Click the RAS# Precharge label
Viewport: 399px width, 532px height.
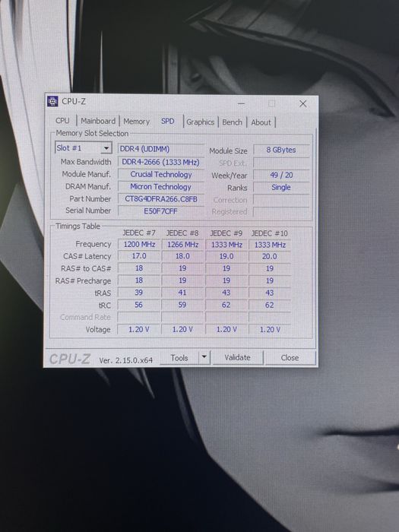point(83,281)
